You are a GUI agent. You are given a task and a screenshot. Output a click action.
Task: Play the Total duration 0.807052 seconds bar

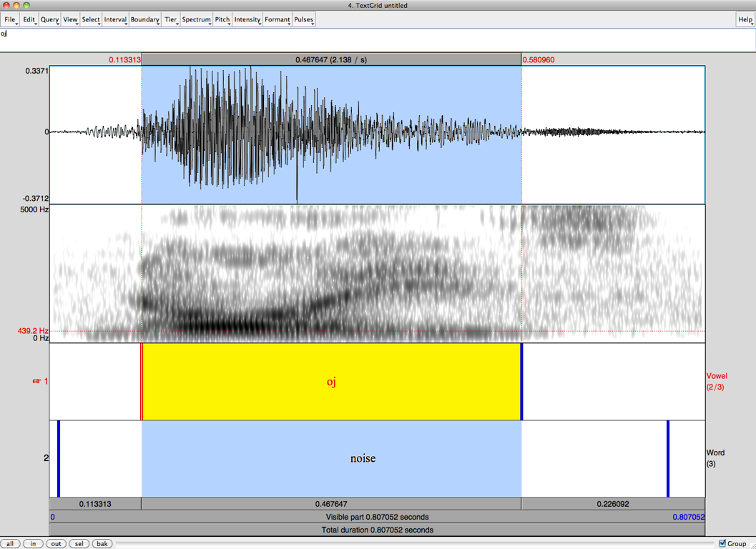pyautogui.click(x=377, y=530)
